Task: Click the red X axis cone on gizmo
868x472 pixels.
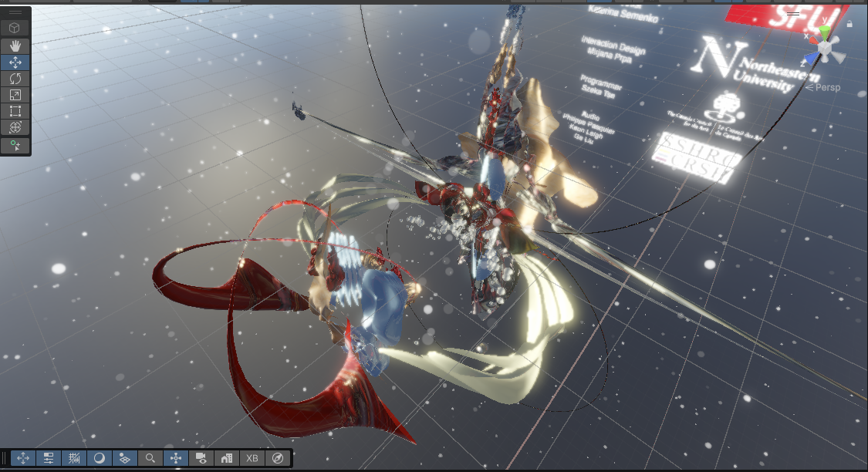Action: tap(813, 40)
